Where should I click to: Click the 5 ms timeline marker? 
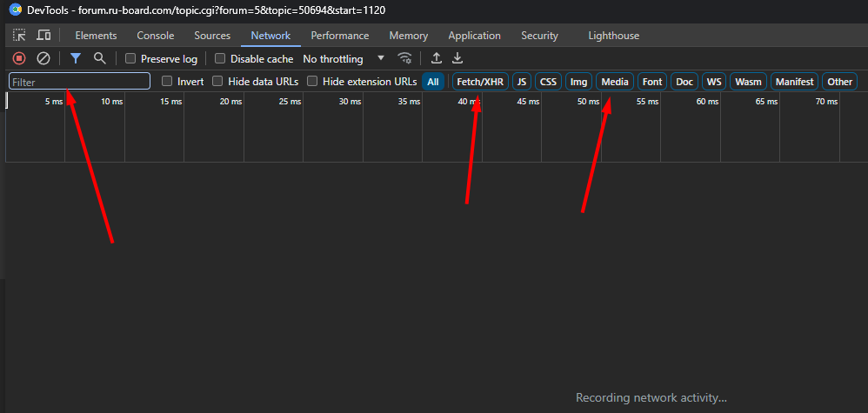(54, 102)
